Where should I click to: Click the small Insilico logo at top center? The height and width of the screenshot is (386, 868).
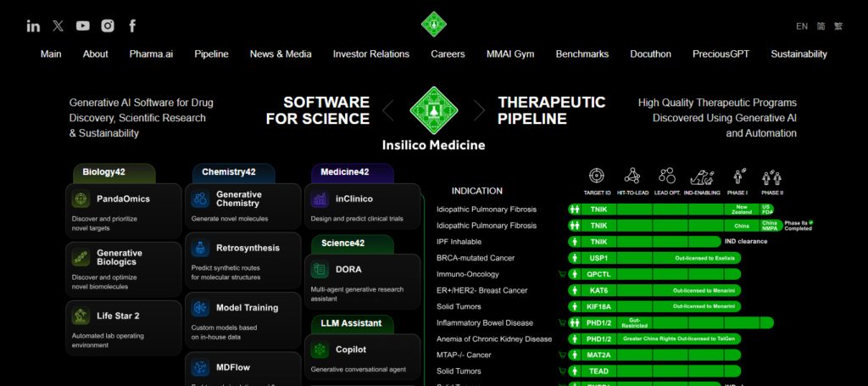(x=433, y=25)
